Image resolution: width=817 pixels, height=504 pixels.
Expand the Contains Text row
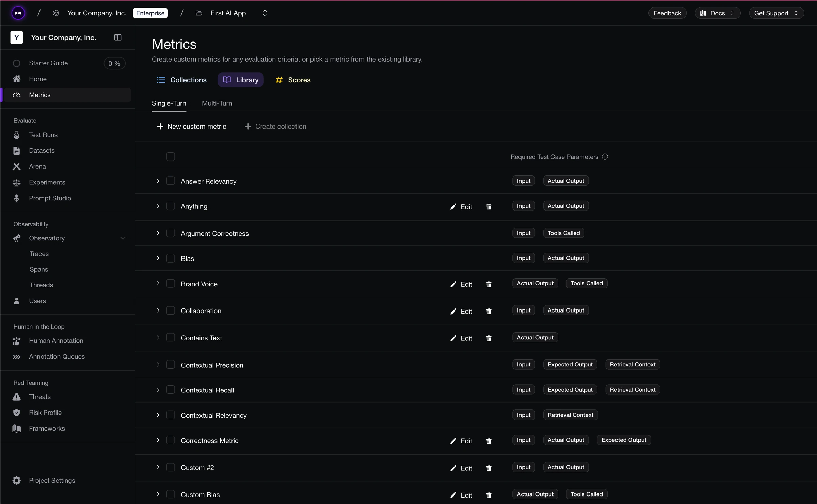pos(158,338)
